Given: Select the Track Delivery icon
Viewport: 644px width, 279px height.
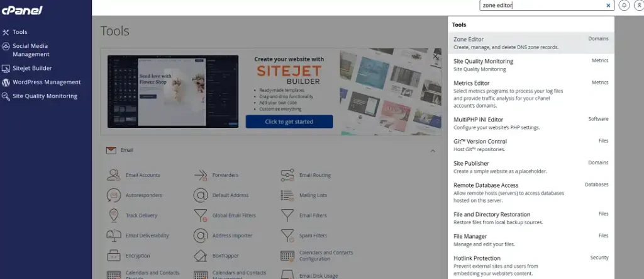Looking at the screenshot, I should coord(114,215).
